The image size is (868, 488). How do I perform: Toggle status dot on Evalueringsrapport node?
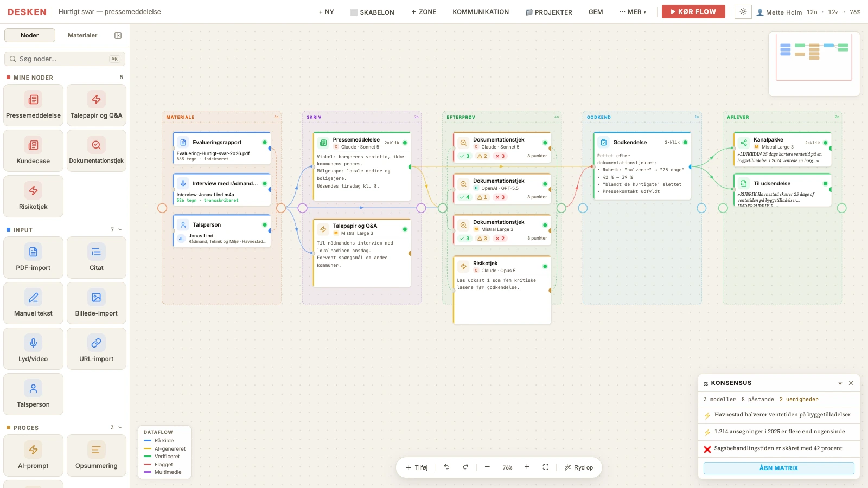pyautogui.click(x=265, y=142)
